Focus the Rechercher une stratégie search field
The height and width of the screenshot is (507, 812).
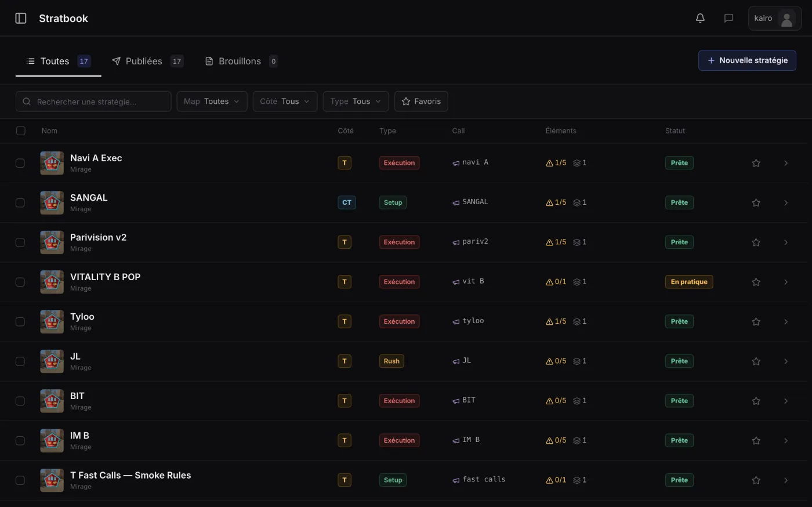pyautogui.click(x=93, y=102)
